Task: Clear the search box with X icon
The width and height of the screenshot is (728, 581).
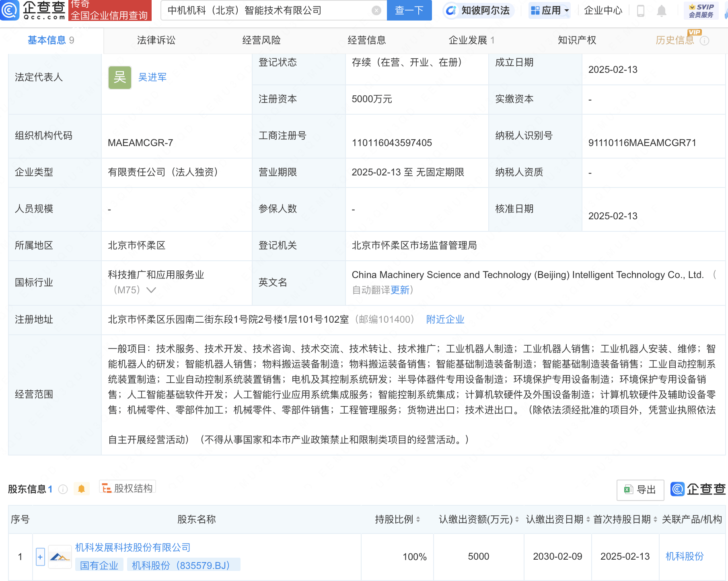Action: 376,10
